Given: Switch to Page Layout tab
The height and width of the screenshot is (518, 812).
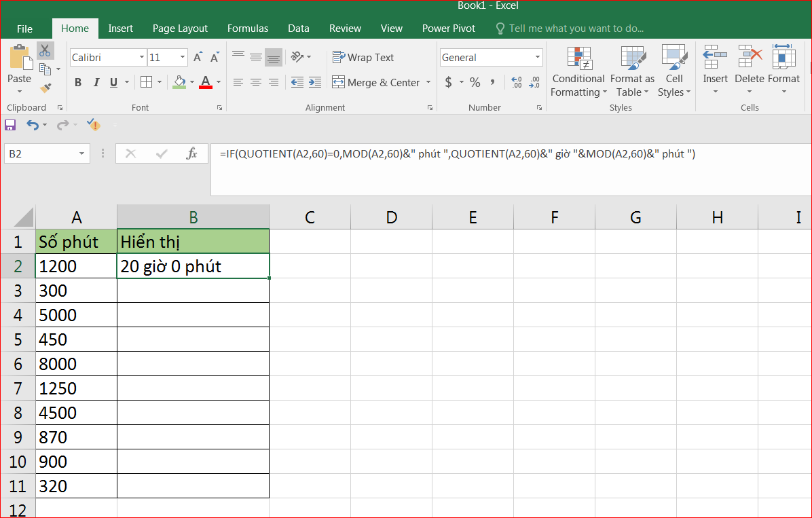Looking at the screenshot, I should point(180,29).
